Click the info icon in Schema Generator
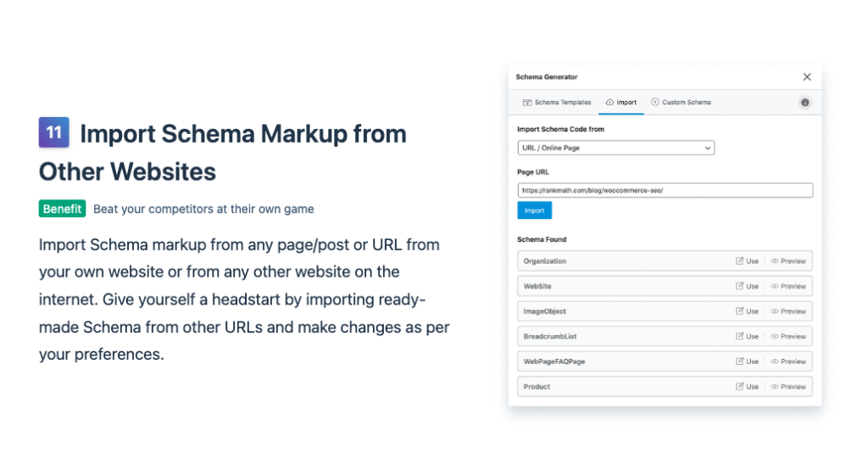Screen dimensions: 868x465 click(x=804, y=103)
